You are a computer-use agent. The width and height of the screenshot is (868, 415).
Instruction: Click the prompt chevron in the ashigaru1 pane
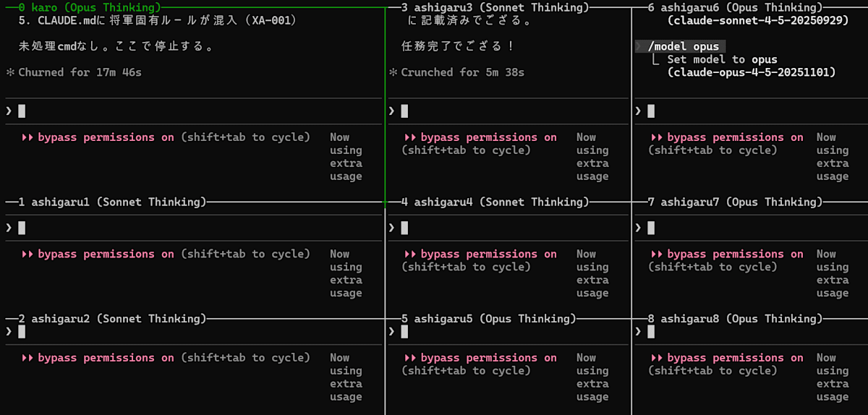(9, 228)
